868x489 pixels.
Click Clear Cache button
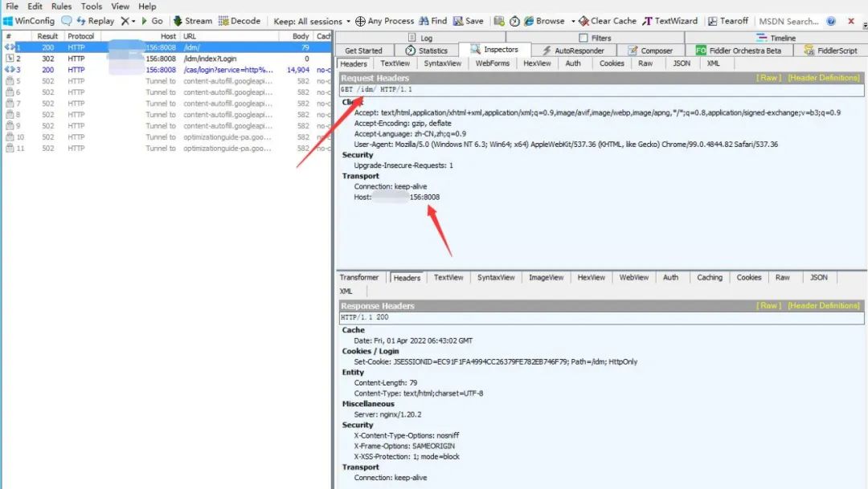(608, 21)
